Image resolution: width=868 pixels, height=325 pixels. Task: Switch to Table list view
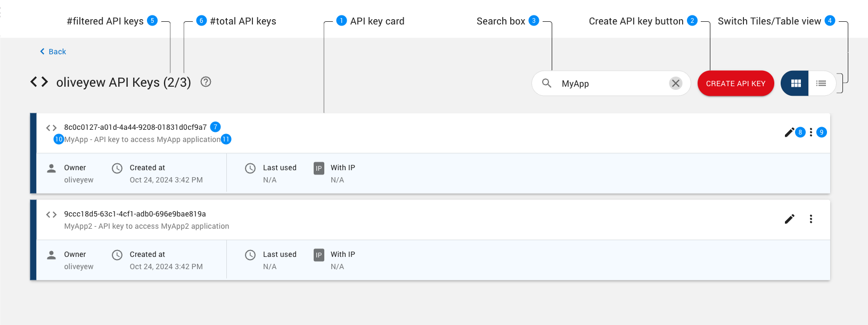[821, 84]
